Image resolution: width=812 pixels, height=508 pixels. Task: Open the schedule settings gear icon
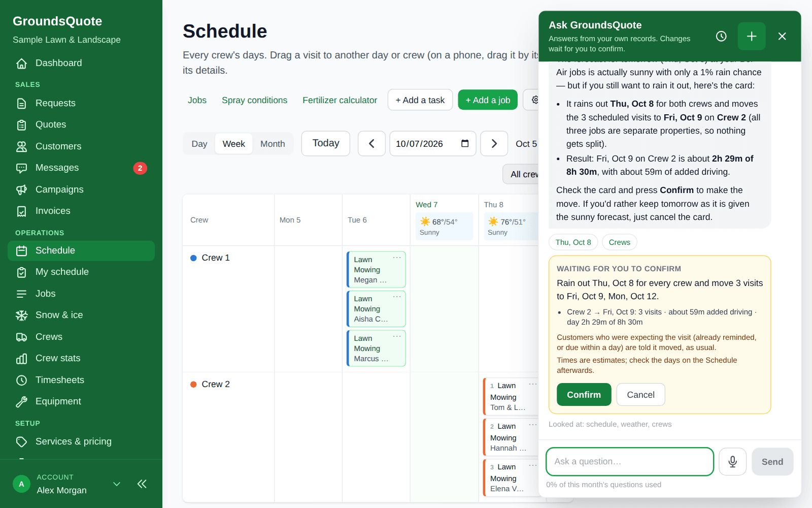[534, 100]
